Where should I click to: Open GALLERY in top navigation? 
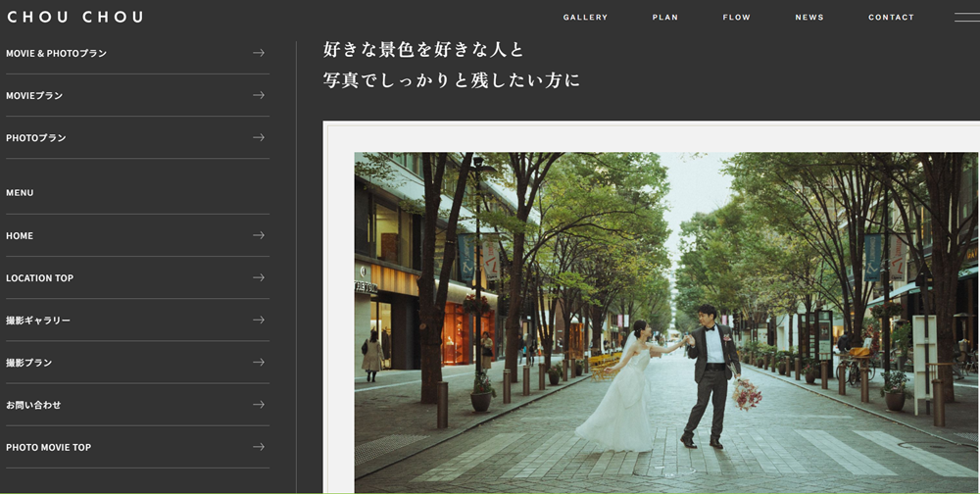[585, 18]
